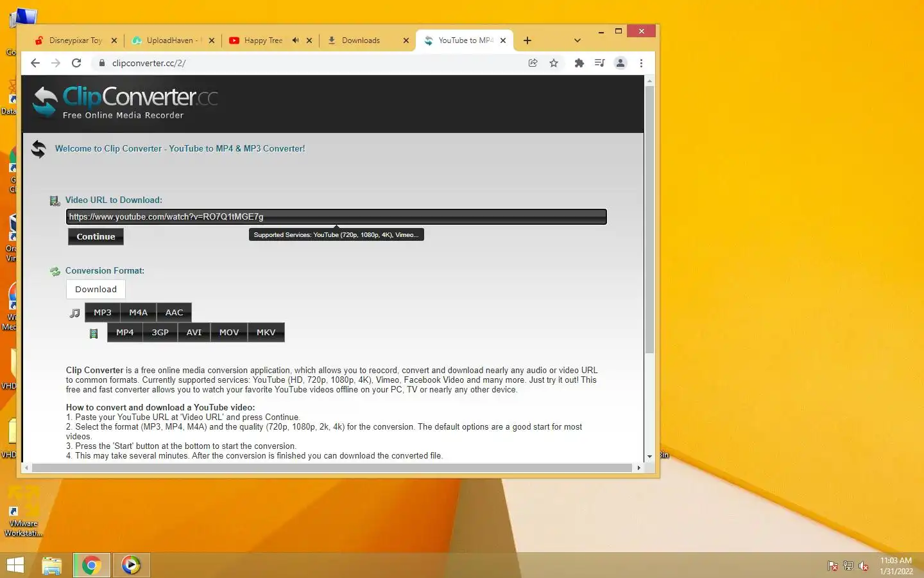Image resolution: width=924 pixels, height=578 pixels.
Task: Click the site padlock icon
Action: tap(101, 63)
